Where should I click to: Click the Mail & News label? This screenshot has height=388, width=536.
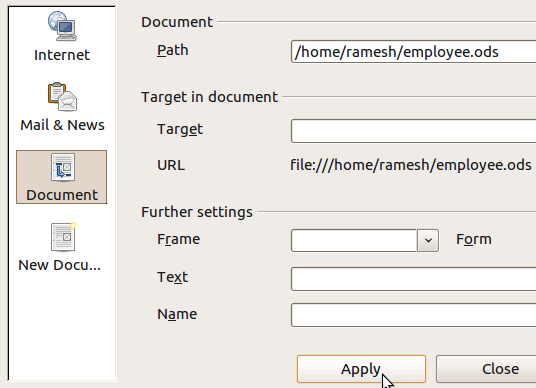pos(62,125)
